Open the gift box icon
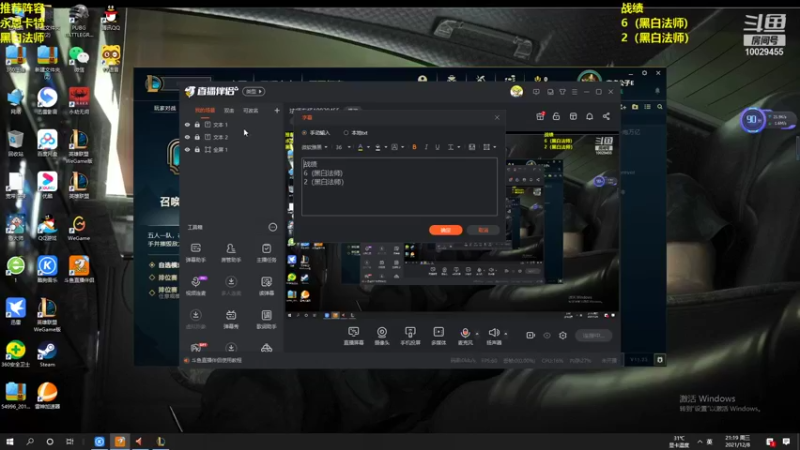Screen dimensions: 800x450 click(540, 116)
